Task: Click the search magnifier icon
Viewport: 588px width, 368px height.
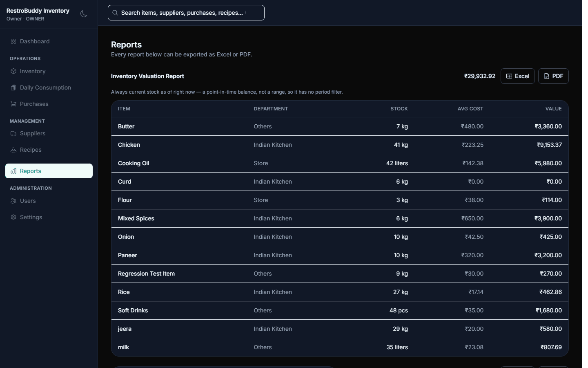Action: (x=115, y=13)
